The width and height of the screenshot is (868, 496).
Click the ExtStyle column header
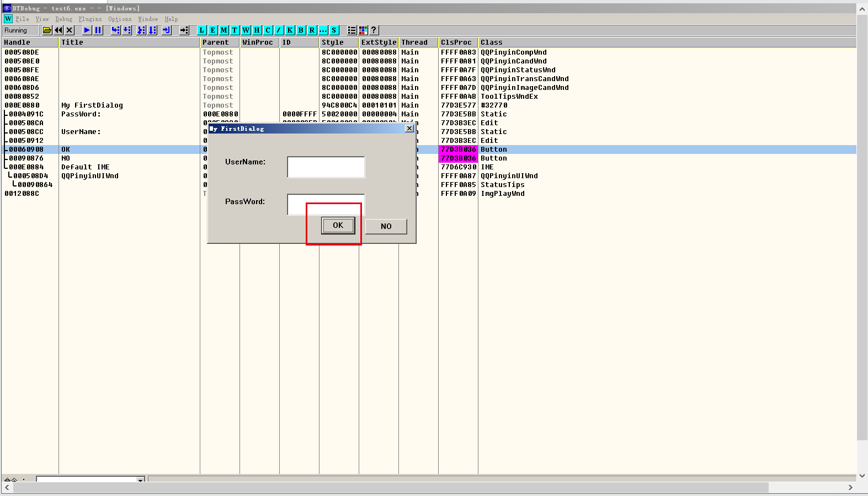pyautogui.click(x=379, y=42)
